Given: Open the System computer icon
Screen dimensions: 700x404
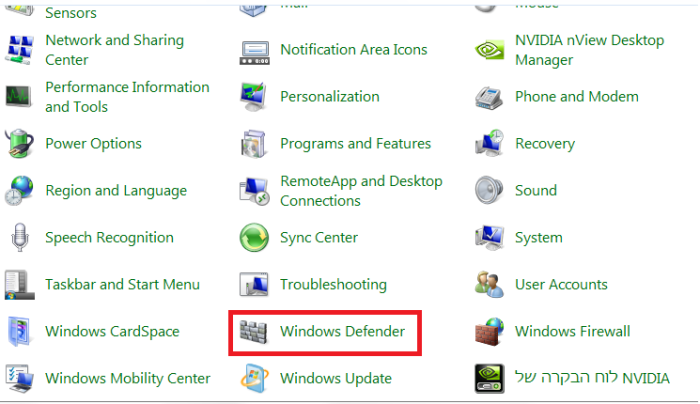Looking at the screenshot, I should (x=489, y=237).
